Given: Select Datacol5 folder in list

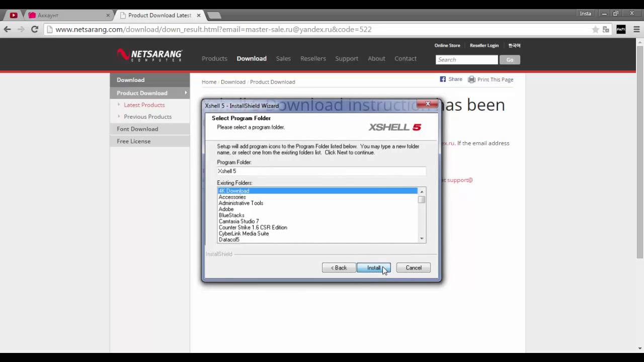Looking at the screenshot, I should [317, 239].
